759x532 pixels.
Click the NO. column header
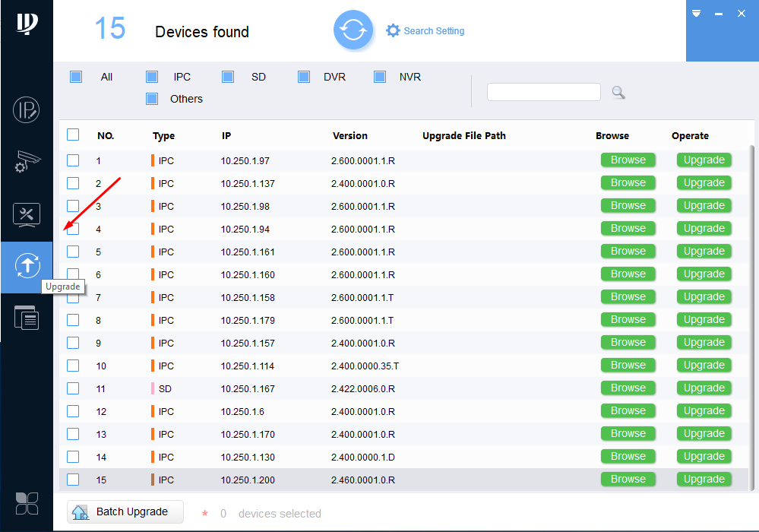point(106,136)
